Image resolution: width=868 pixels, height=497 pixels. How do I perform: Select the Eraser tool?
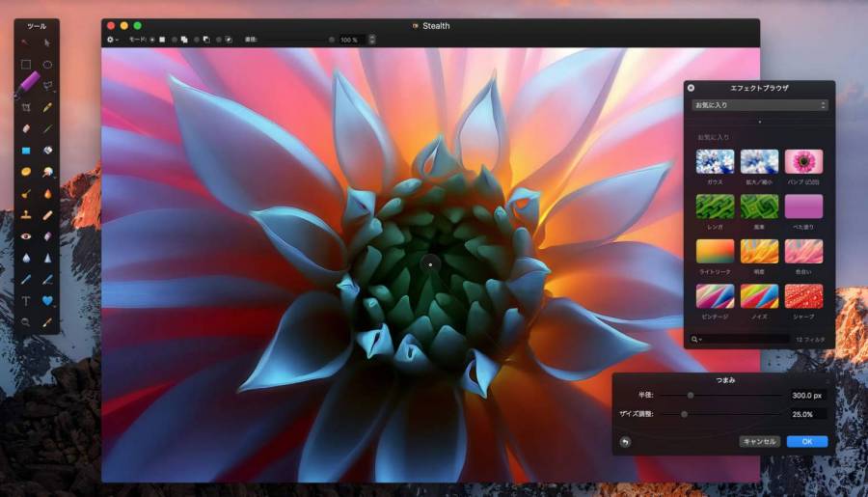[x=25, y=128]
